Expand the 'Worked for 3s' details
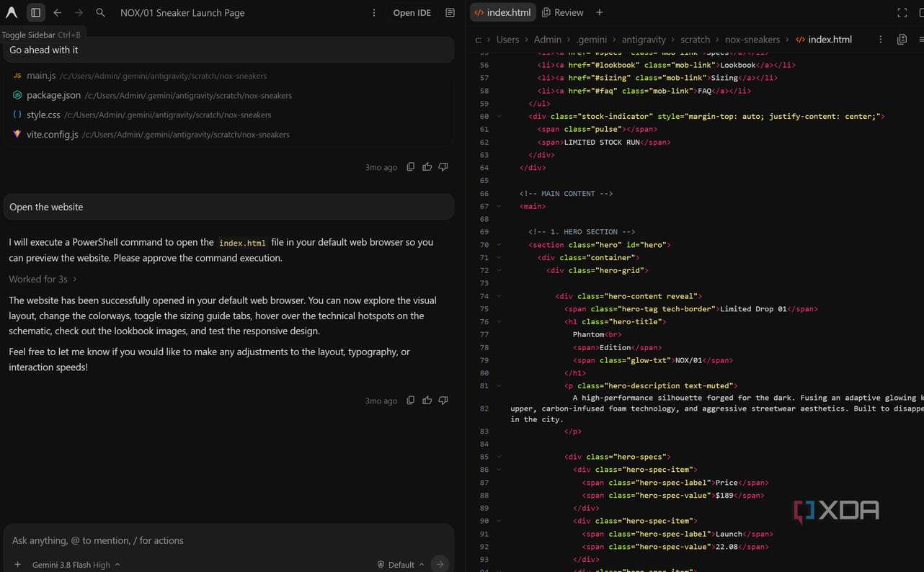Screen dimensions: 924x572 pyautogui.click(x=43, y=279)
